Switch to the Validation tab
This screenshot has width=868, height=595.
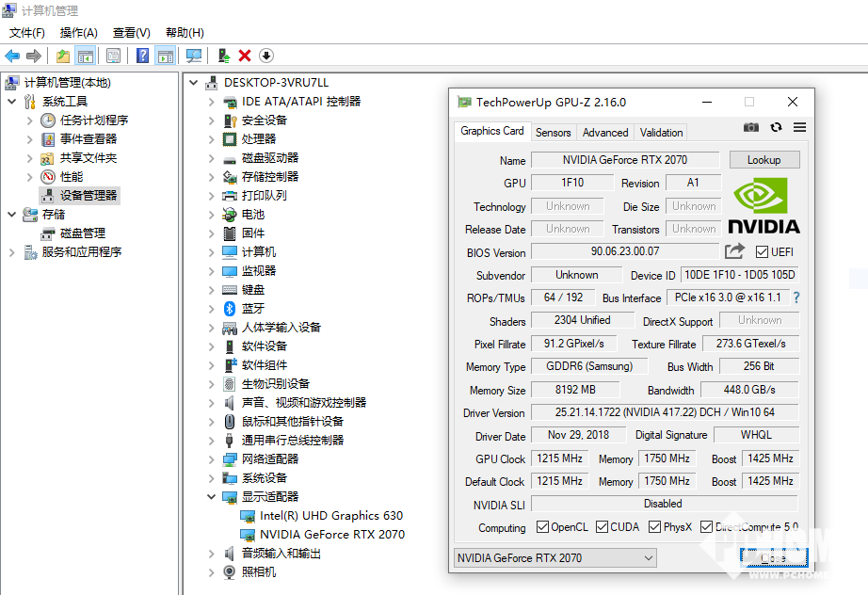pyautogui.click(x=661, y=133)
